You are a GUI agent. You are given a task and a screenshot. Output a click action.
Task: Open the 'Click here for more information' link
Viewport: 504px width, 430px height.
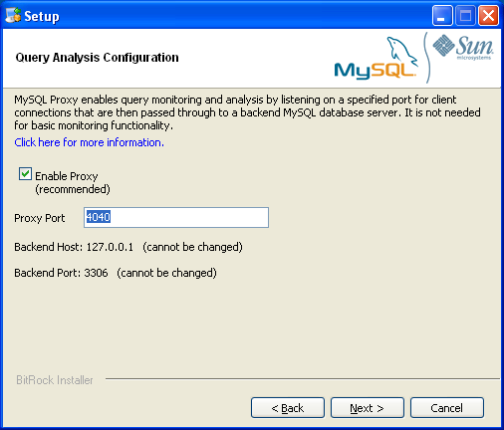[x=89, y=142]
